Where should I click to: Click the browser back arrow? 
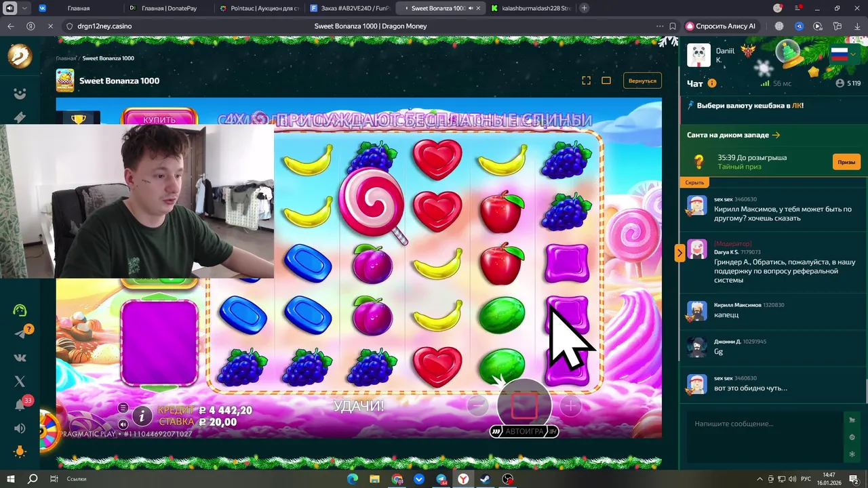tap(10, 26)
